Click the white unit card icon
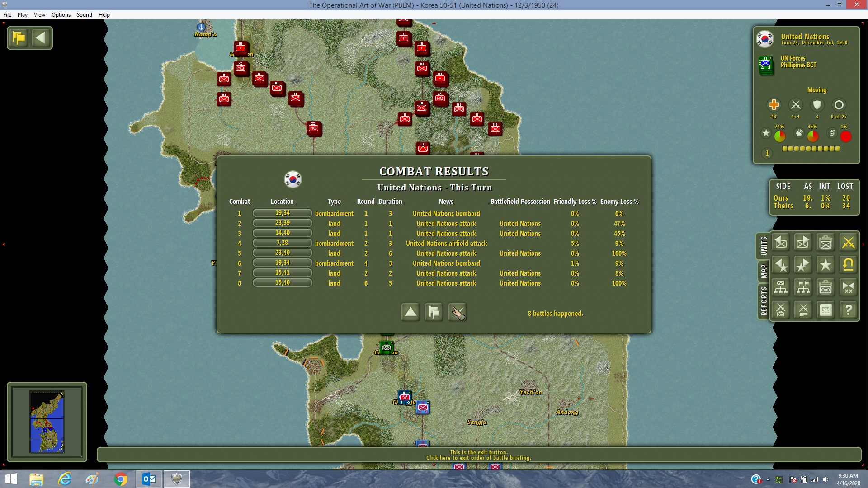This screenshot has width=868, height=488. point(826,310)
